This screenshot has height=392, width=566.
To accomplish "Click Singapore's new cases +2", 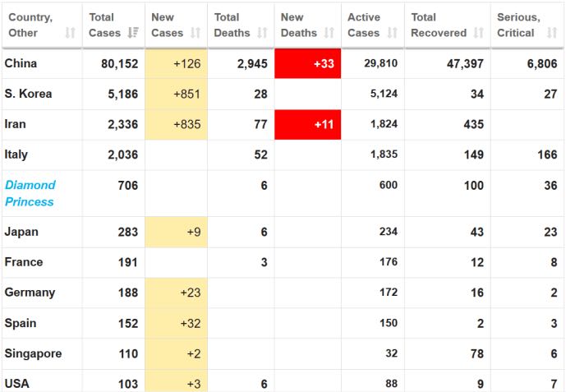I will pos(194,353).
